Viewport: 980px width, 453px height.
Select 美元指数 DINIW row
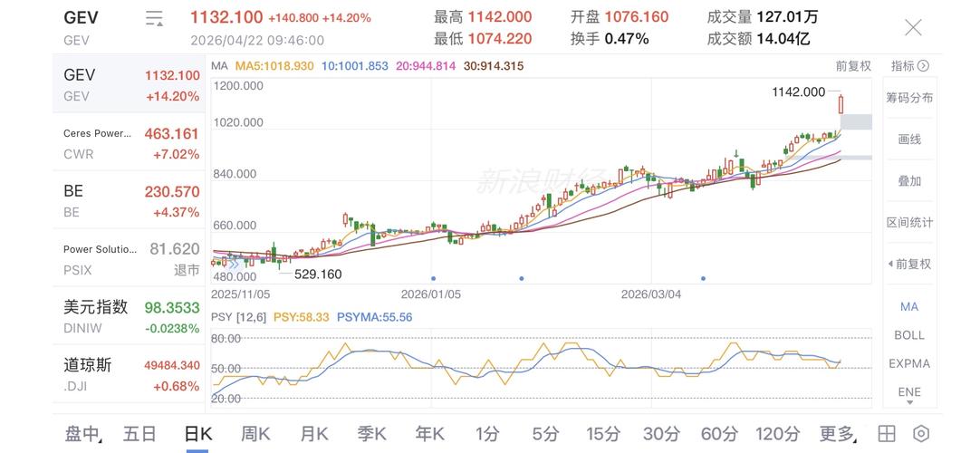(x=129, y=317)
